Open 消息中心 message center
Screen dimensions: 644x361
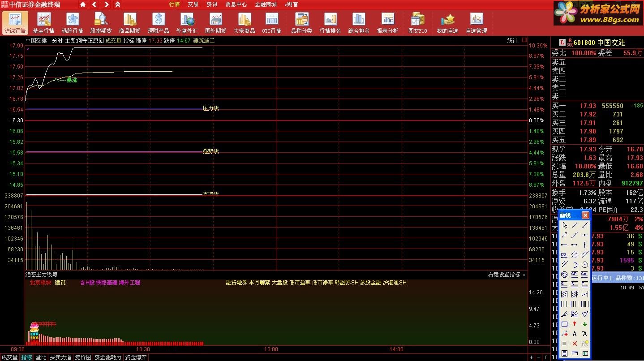(x=236, y=4)
